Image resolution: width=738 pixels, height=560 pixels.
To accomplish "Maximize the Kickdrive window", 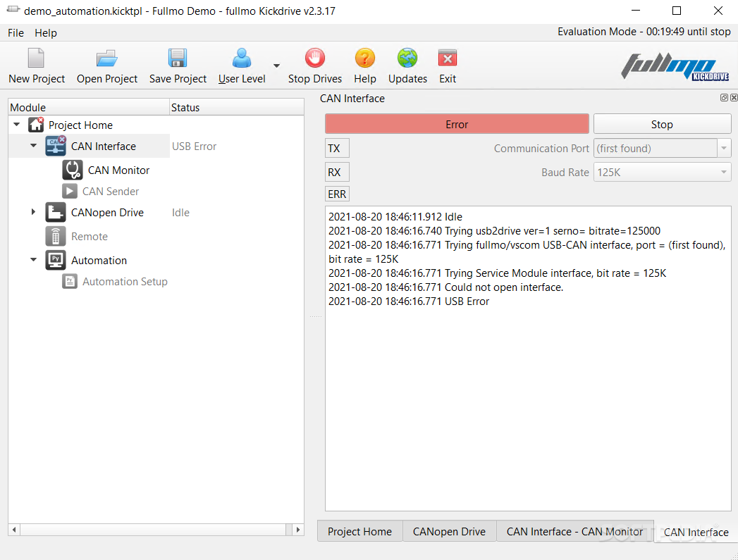I will (x=677, y=11).
